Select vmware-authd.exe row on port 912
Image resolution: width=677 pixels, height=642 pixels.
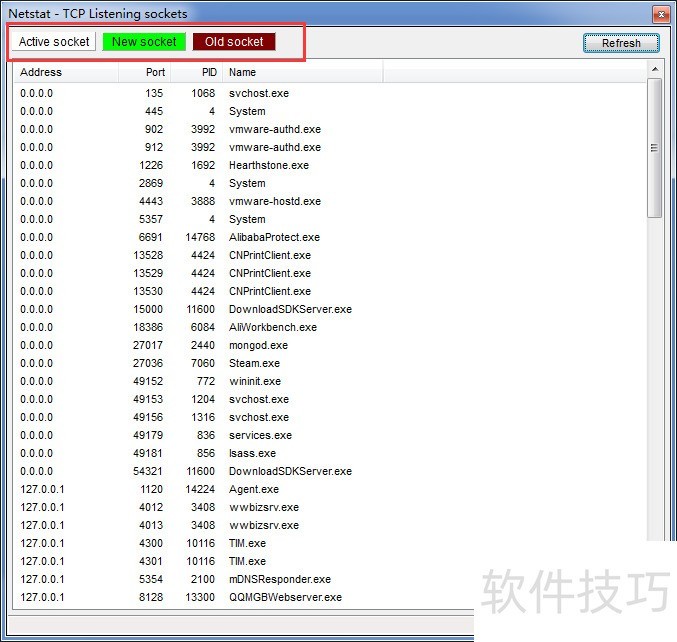pyautogui.click(x=330, y=147)
